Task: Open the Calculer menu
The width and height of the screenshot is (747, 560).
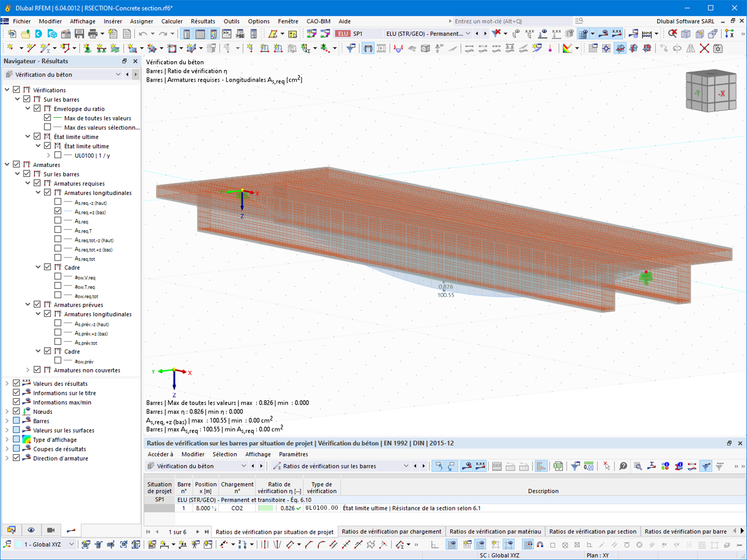Action: pos(172,21)
